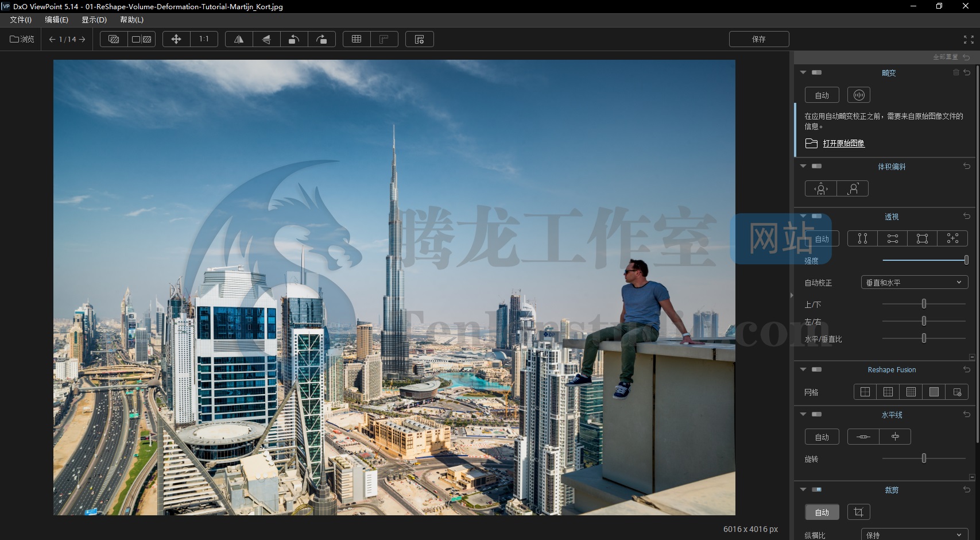Select horizontal/vertical volume deformation tool
The height and width of the screenshot is (540, 980).
click(x=821, y=188)
